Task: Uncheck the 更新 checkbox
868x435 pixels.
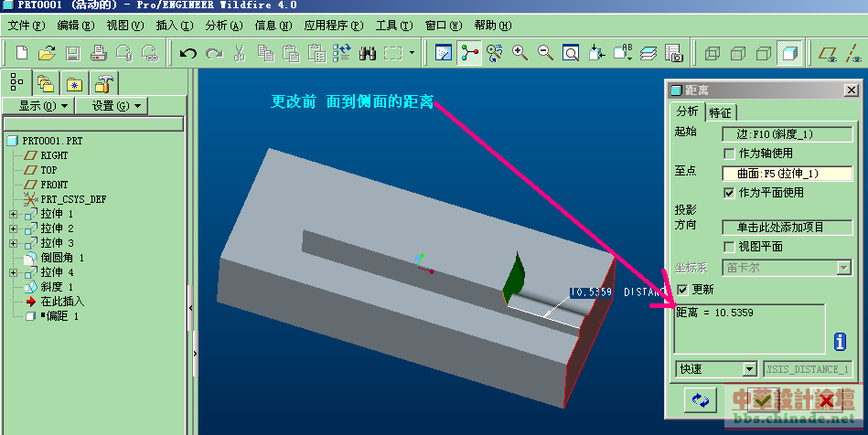Action: coord(682,290)
